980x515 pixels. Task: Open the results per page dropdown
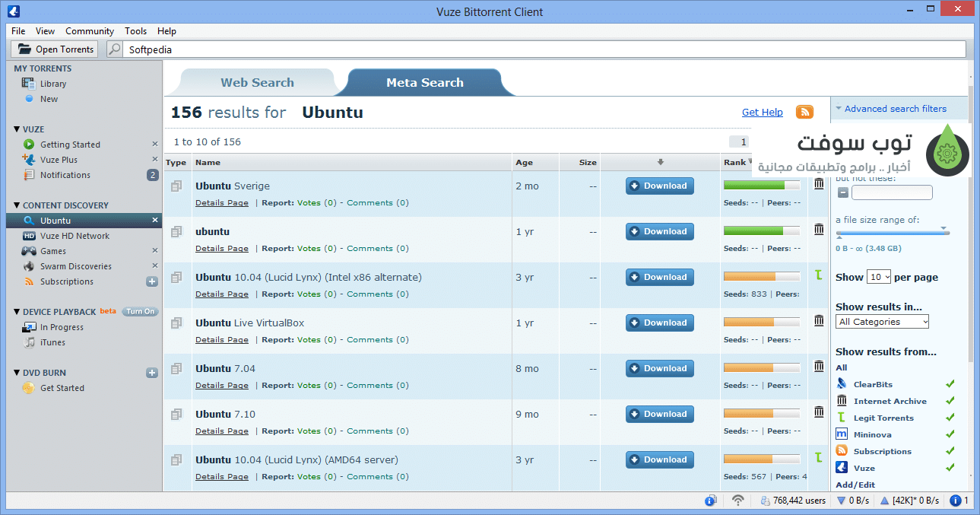pyautogui.click(x=879, y=277)
